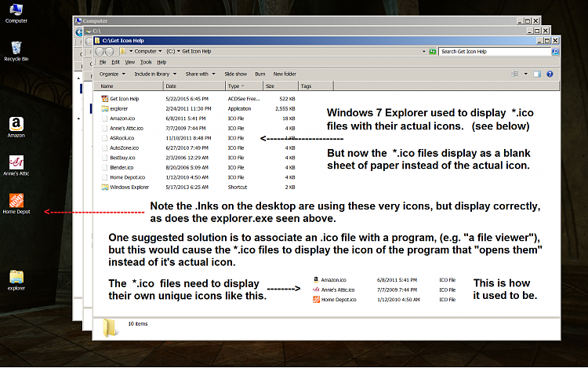Expand the Computer breadcrumb arrow
This screenshot has height=368, width=588.
[160, 51]
